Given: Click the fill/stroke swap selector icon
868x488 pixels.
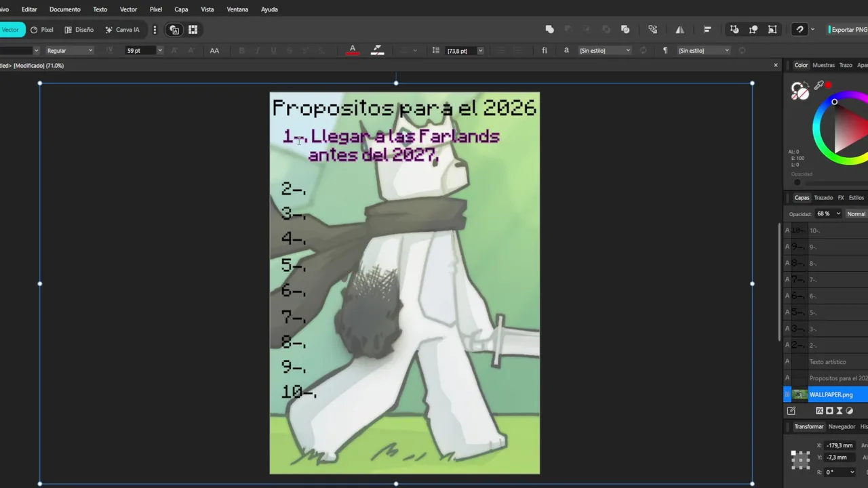Looking at the screenshot, I should pyautogui.click(x=800, y=91).
